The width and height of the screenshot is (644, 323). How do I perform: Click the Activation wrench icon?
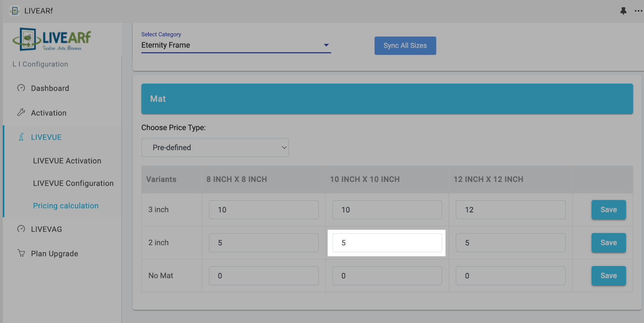[21, 112]
